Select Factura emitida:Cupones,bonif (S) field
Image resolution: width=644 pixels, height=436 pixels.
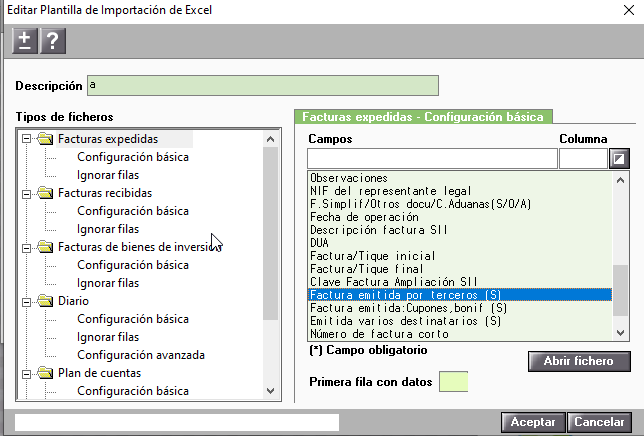pyautogui.click(x=460, y=308)
